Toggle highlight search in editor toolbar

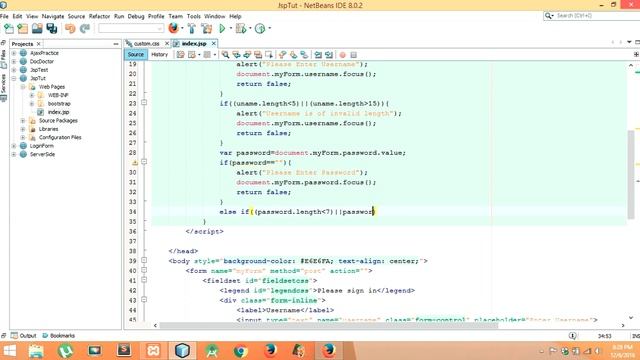[258, 55]
